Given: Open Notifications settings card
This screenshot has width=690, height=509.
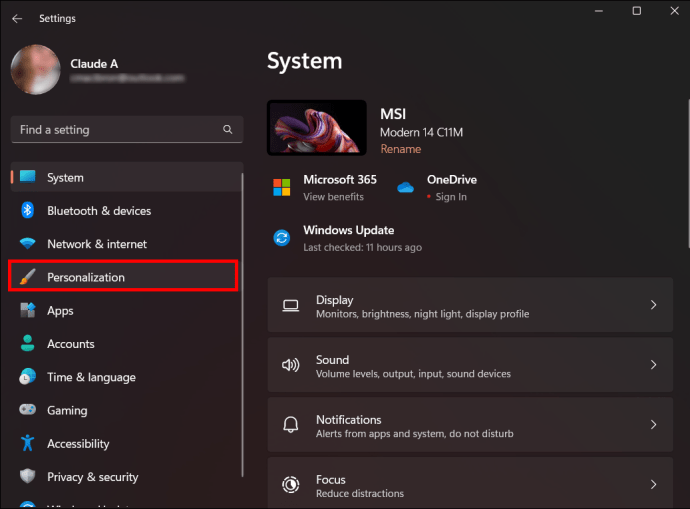Looking at the screenshot, I should point(470,425).
